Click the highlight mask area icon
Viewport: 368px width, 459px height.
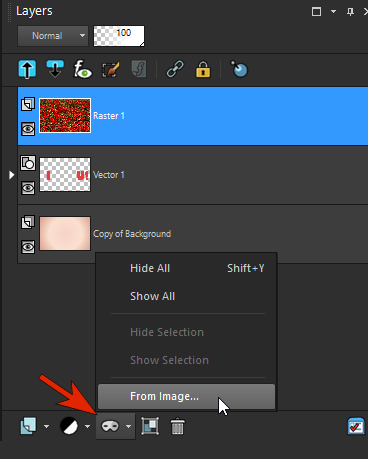239,68
